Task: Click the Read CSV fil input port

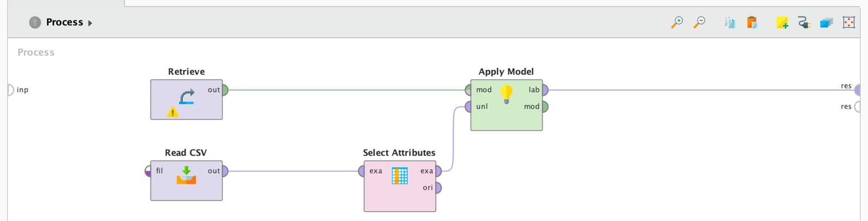Action: (148, 171)
